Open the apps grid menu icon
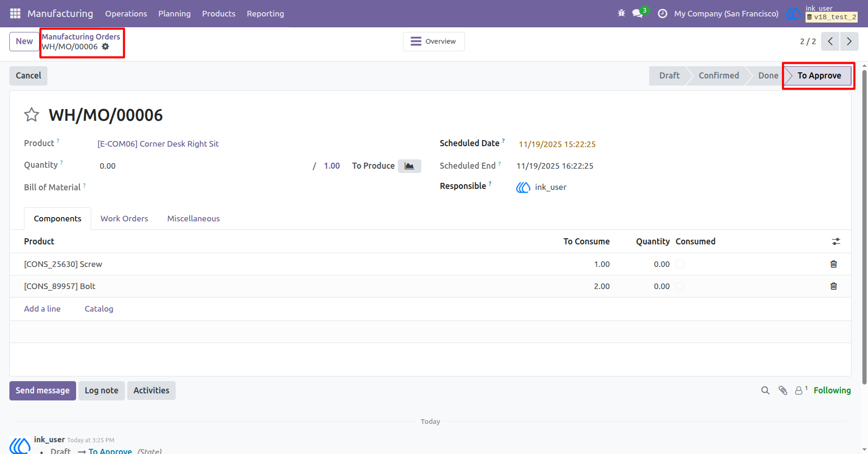Viewport: 868px width, 454px height. tap(15, 14)
